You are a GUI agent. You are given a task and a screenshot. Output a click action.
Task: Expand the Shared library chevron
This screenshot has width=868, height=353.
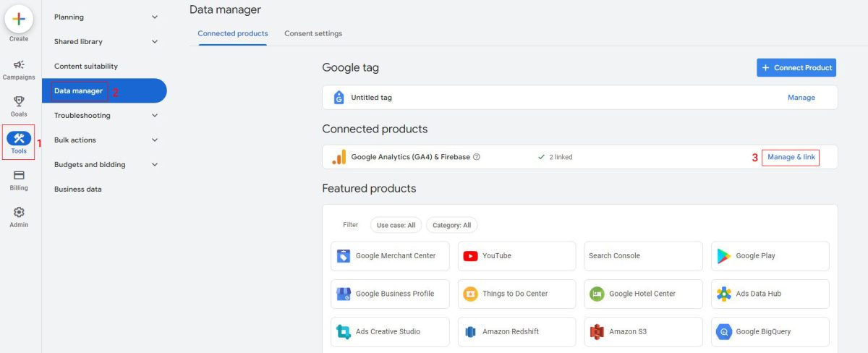pos(155,42)
